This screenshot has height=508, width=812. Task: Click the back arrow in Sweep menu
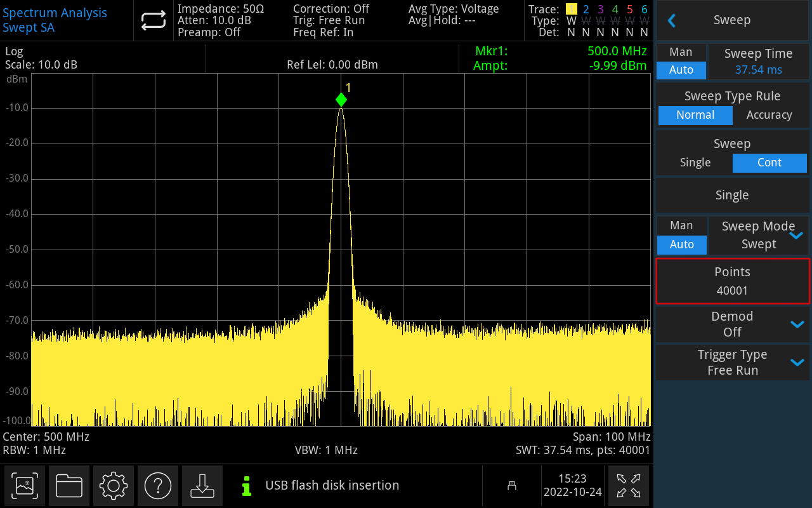click(672, 20)
